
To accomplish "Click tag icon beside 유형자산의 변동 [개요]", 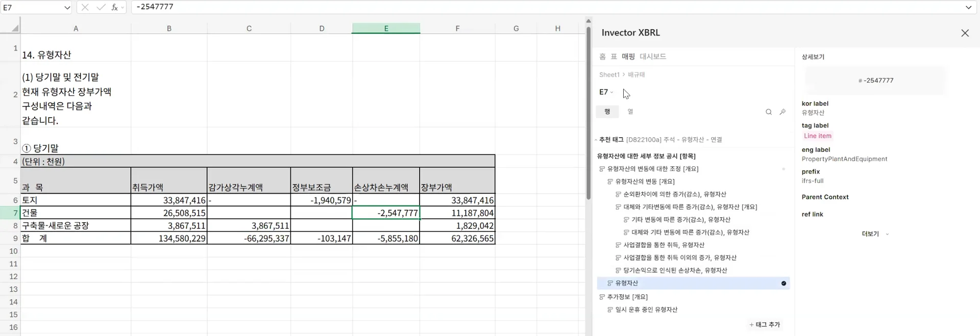I will [x=610, y=182].
